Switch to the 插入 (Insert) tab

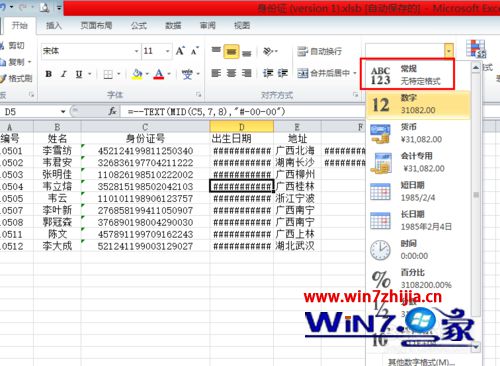pos(54,26)
